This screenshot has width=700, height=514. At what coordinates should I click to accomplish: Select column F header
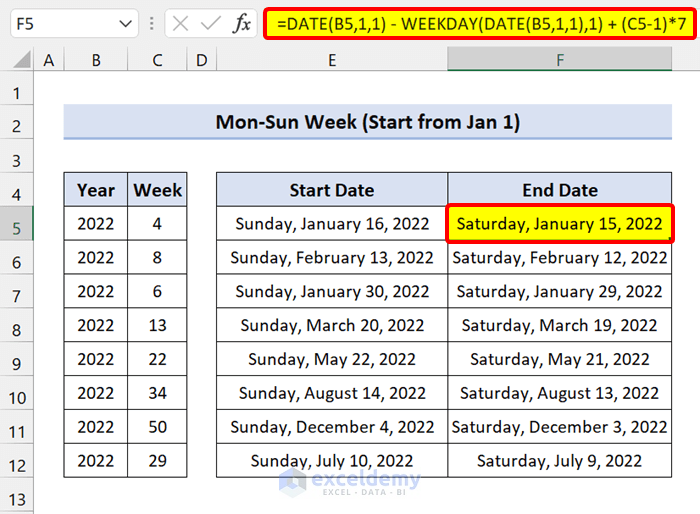[x=559, y=61]
